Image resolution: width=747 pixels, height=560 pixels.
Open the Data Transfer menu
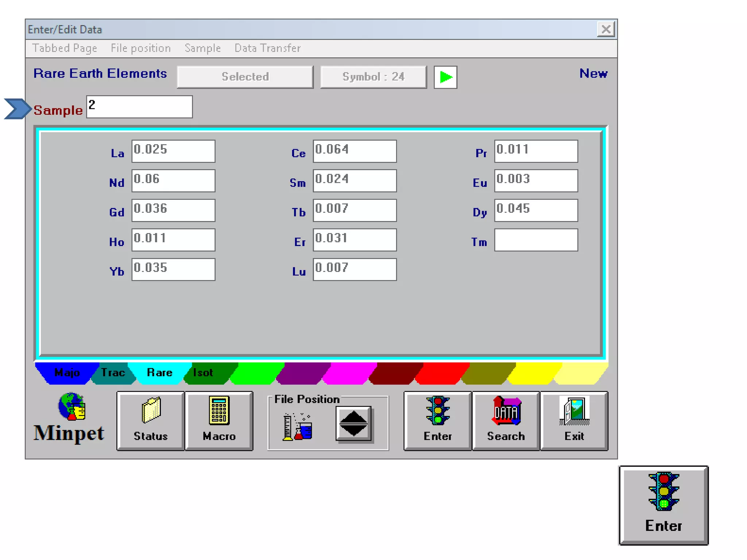coord(267,48)
